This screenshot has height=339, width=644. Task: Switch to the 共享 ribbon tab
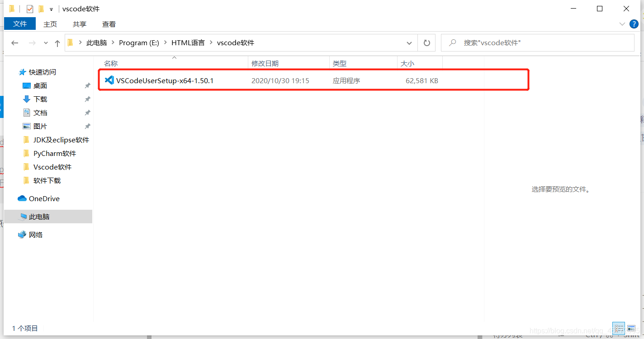point(80,24)
